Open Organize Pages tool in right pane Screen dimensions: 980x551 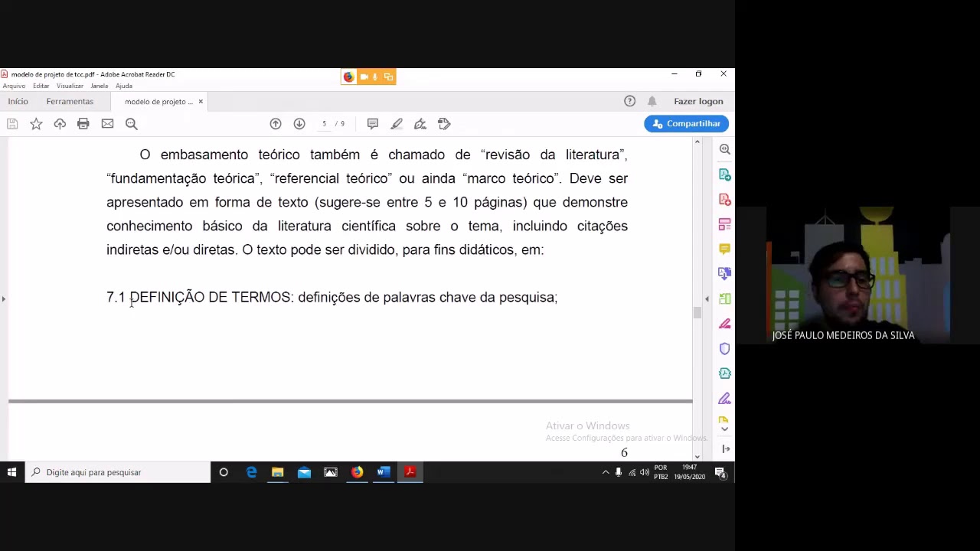[x=725, y=299]
